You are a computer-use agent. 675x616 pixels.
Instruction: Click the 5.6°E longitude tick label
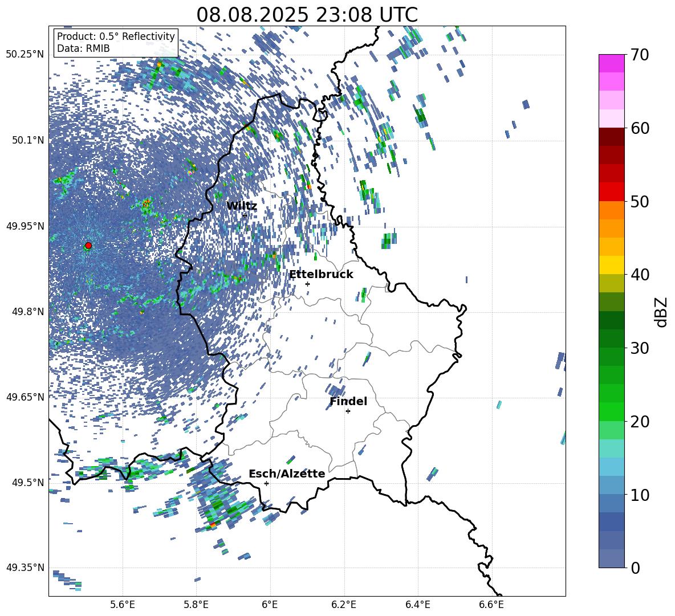pyautogui.click(x=123, y=605)
